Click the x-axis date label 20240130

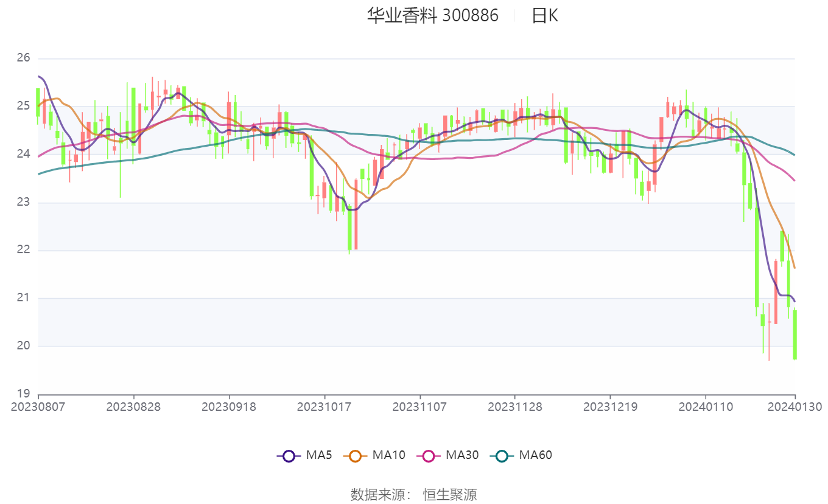coord(795,407)
